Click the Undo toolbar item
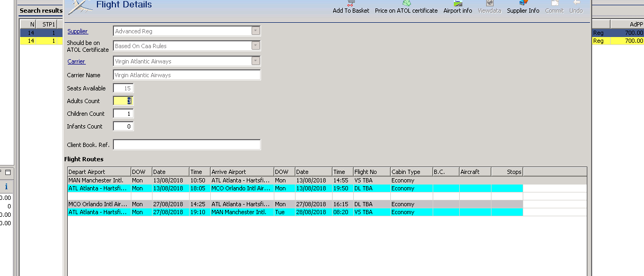The image size is (644, 276). tap(576, 7)
